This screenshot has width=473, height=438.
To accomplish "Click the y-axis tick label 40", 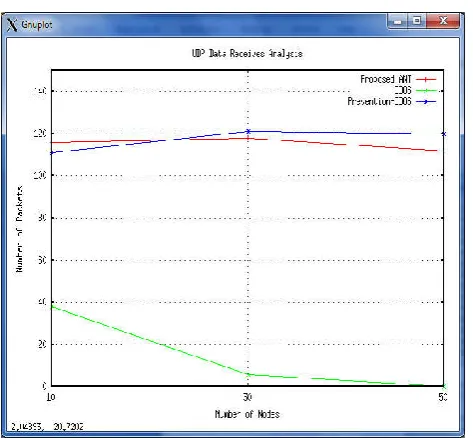I will [42, 302].
